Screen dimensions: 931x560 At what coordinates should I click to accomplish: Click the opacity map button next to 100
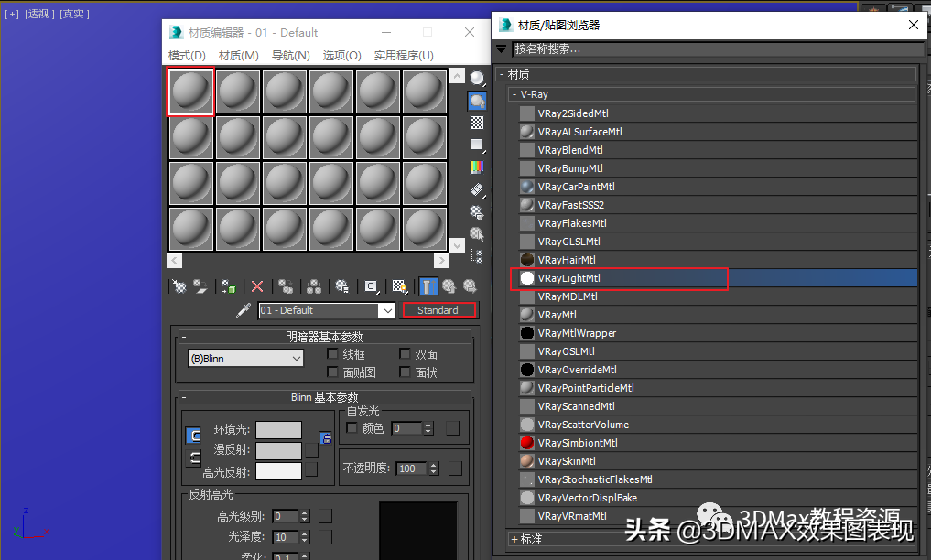point(455,468)
